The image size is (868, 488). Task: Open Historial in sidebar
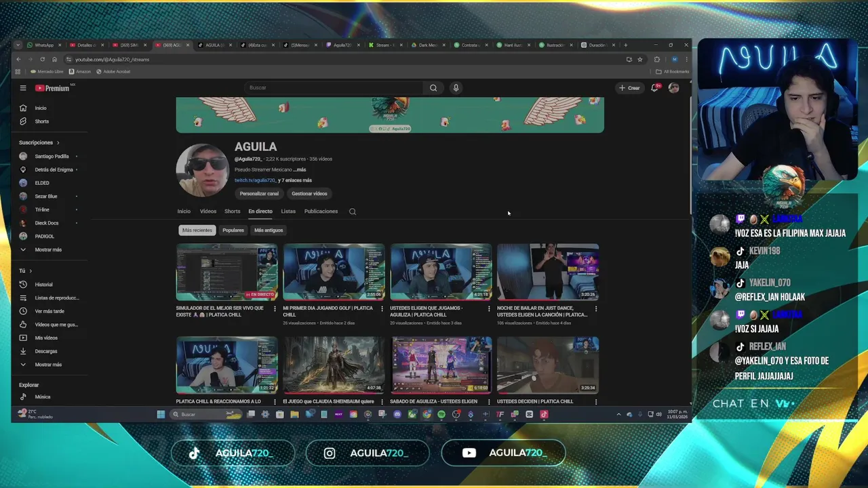point(43,285)
